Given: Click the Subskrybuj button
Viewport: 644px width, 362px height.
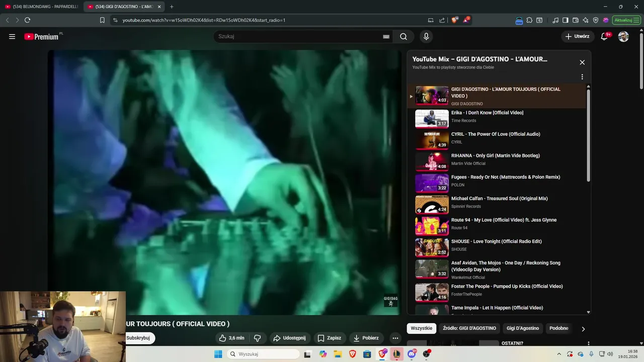Looking at the screenshot, I should (139, 338).
